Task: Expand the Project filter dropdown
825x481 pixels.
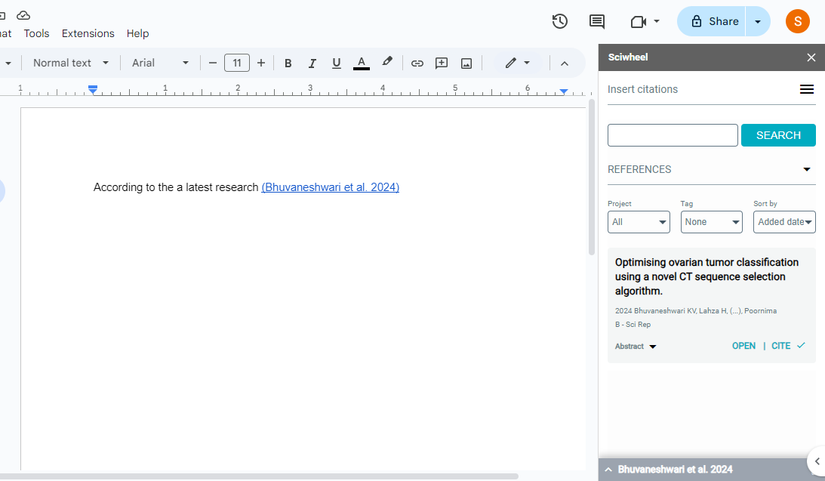Action: [x=638, y=222]
